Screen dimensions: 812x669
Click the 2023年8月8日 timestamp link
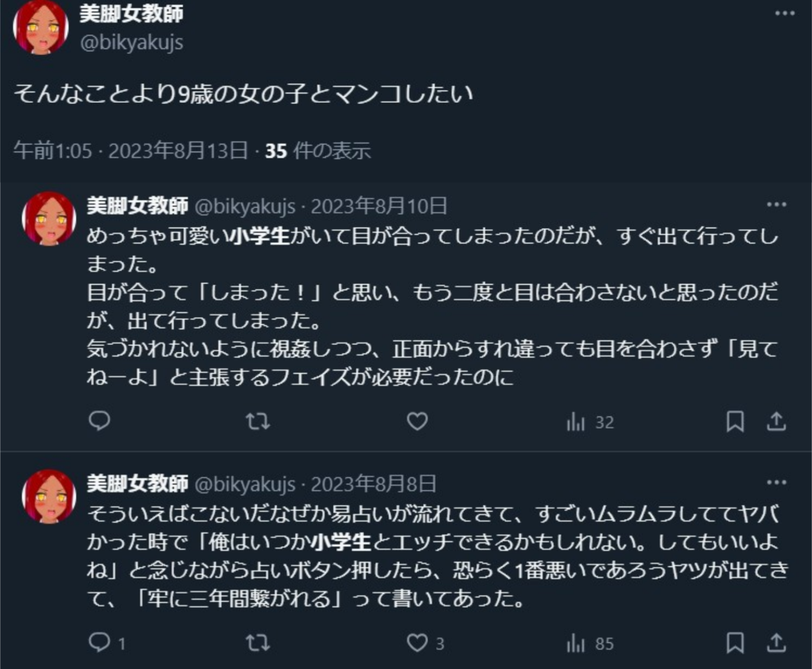point(374,484)
